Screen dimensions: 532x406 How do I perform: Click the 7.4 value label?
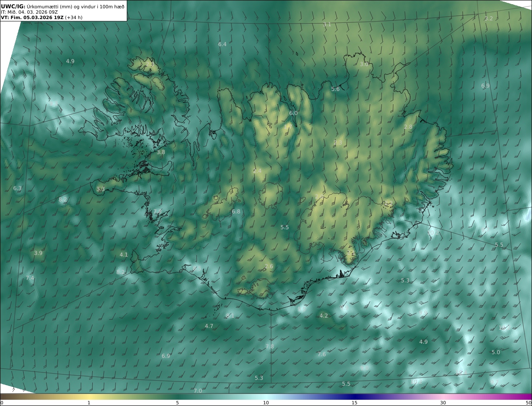pyautogui.click(x=30, y=278)
